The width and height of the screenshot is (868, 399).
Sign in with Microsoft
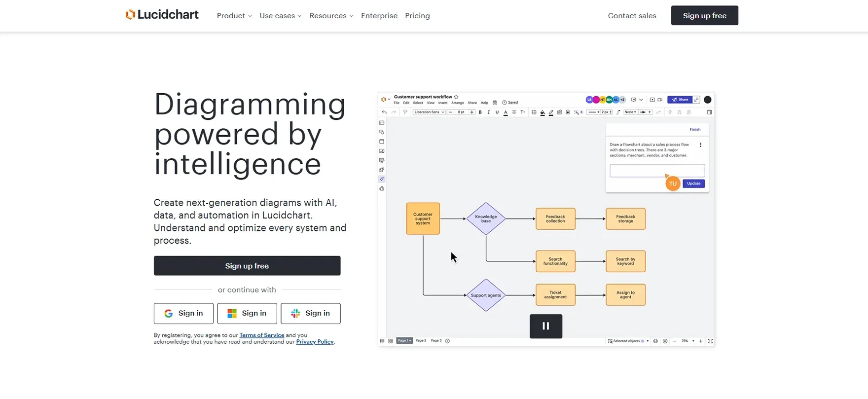coord(247,313)
